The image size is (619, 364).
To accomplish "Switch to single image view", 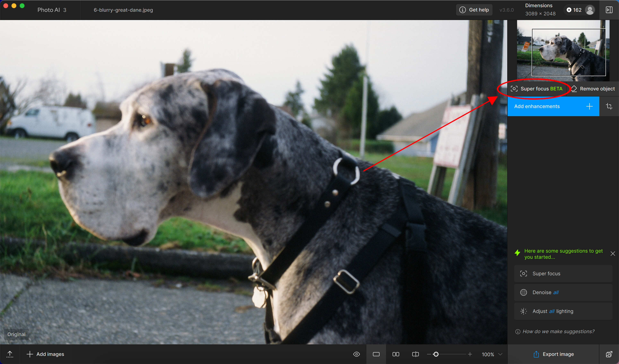I will coord(376,354).
